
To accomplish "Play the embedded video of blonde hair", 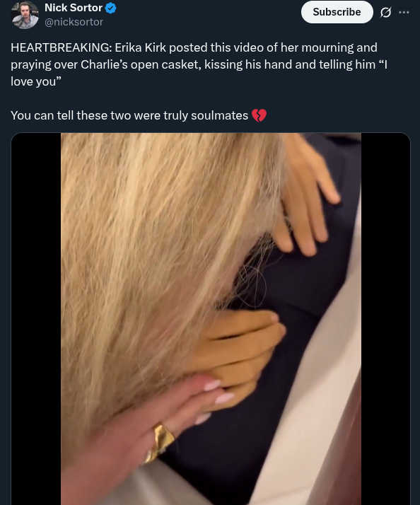I will point(211,319).
